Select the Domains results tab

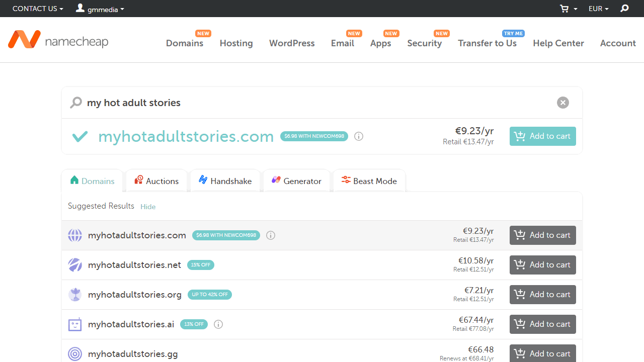(93, 180)
